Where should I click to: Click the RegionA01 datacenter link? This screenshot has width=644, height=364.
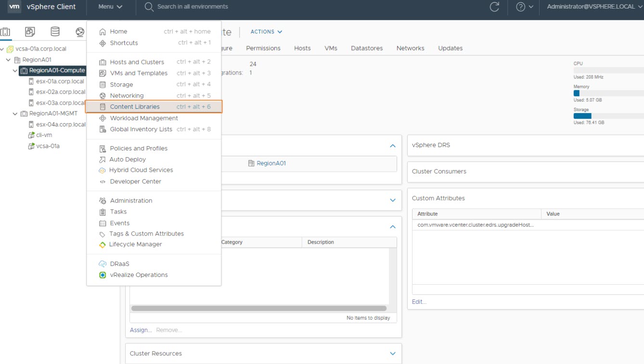pos(271,163)
